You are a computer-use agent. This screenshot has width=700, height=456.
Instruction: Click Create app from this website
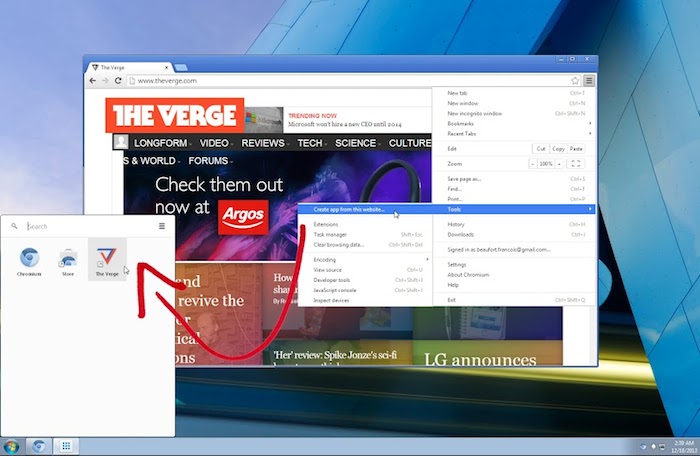(x=365, y=209)
